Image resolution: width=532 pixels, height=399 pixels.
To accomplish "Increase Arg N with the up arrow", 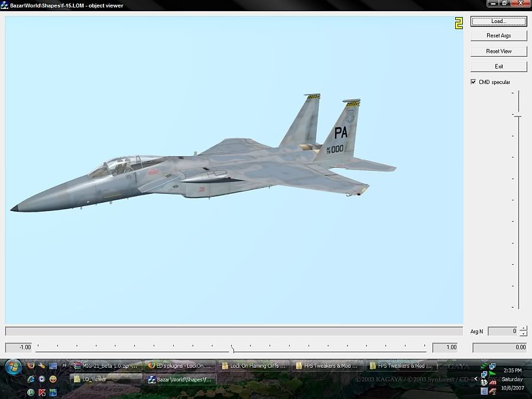I will (x=523, y=329).
